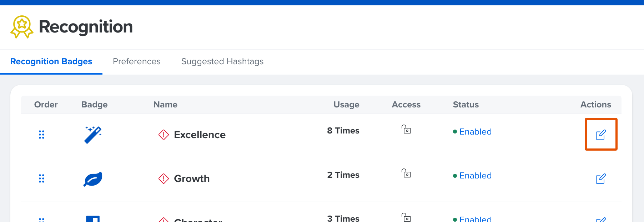Click the Recognition ribbon award icon
This screenshot has height=222, width=644.
click(22, 27)
